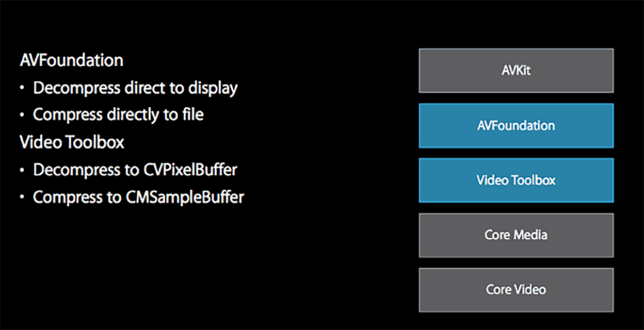Click the bullet dot before "Decompress to CVPixelBuffer"
The height and width of the screenshot is (330, 644).
pos(22,170)
